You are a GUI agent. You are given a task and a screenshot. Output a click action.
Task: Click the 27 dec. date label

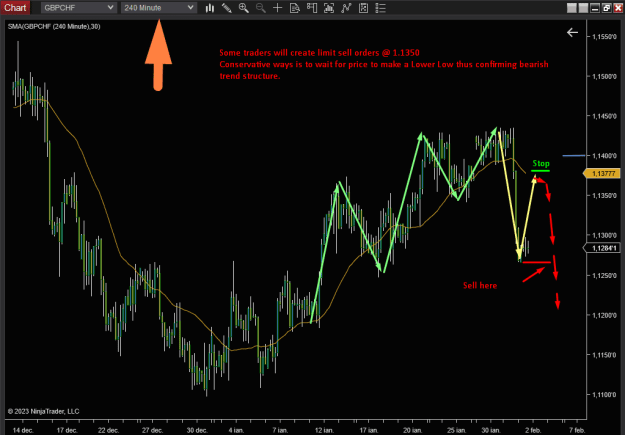click(x=152, y=430)
